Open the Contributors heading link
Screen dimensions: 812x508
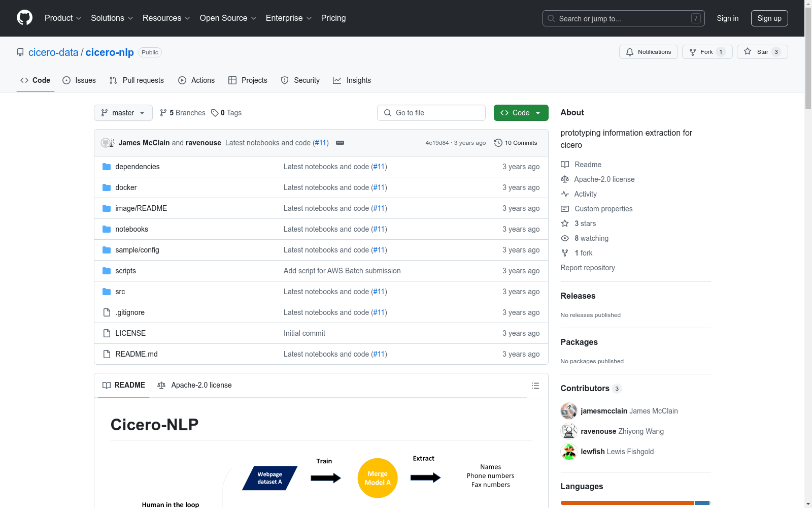(591, 388)
